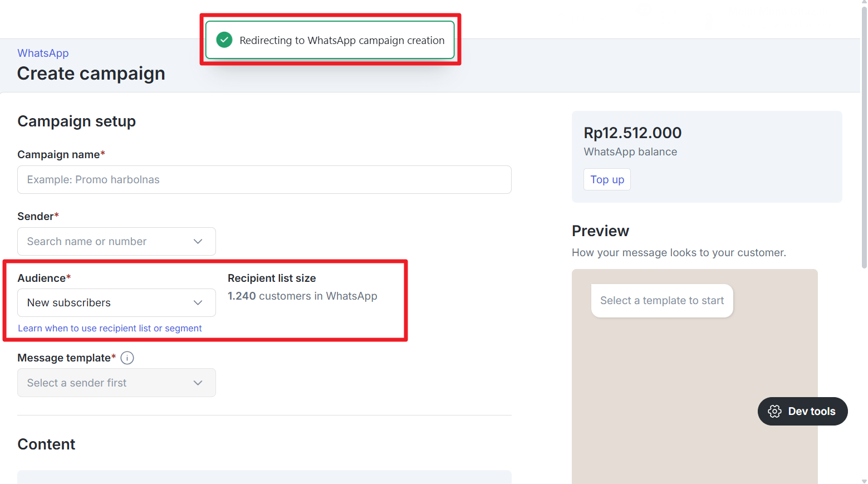Viewport: 868px width, 484px height.
Task: Click the Select a template to start bubble
Action: click(662, 301)
